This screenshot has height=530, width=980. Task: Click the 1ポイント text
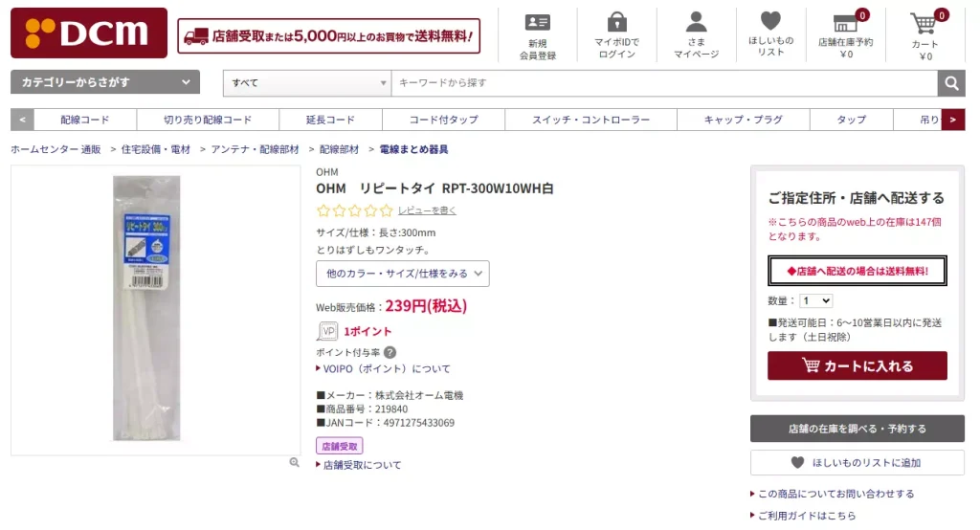[x=367, y=331]
